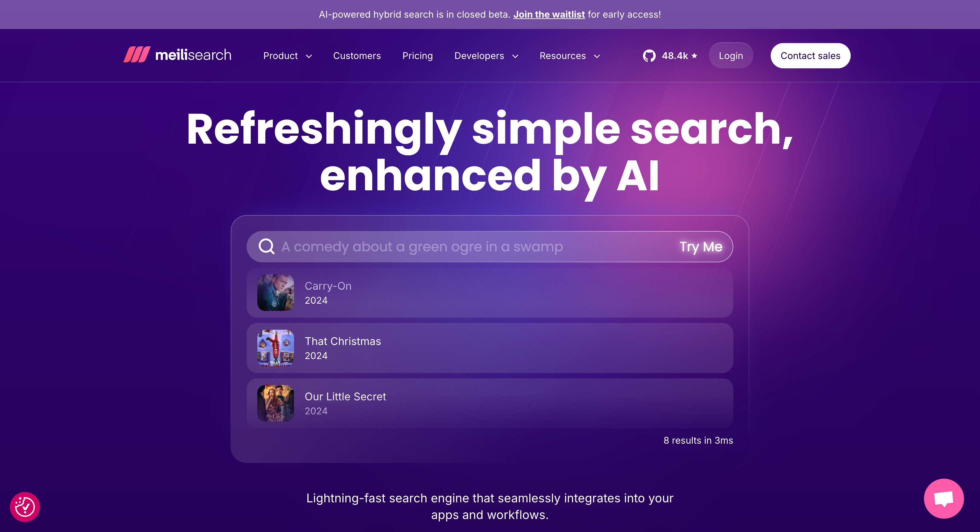The width and height of the screenshot is (980, 532).
Task: Click the Contact sales button
Action: [810, 56]
